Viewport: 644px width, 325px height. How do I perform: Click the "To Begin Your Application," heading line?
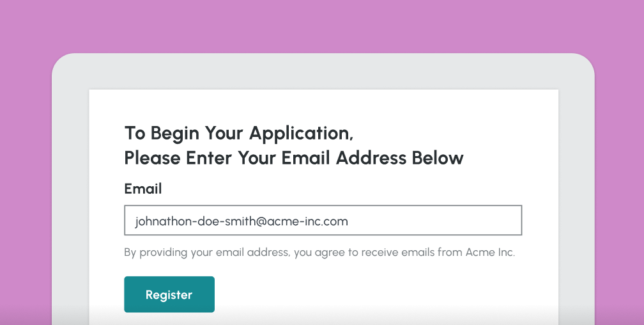point(238,133)
